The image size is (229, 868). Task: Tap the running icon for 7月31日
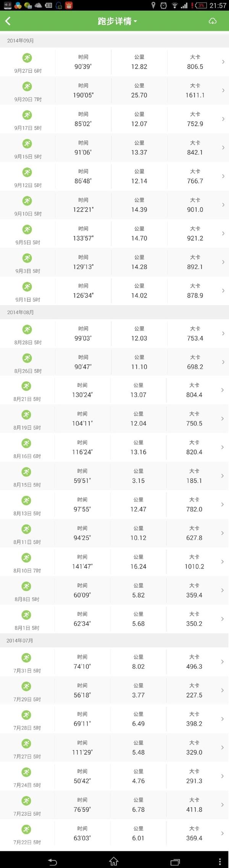(26, 658)
